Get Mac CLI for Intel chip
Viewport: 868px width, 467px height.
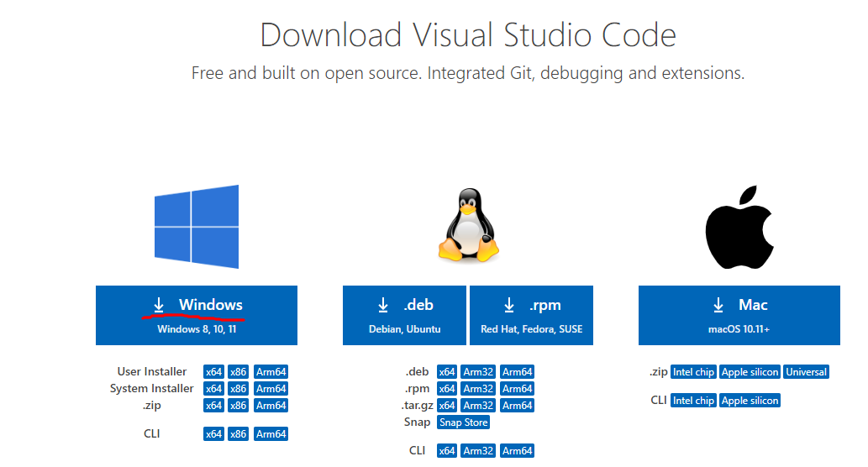tap(693, 400)
